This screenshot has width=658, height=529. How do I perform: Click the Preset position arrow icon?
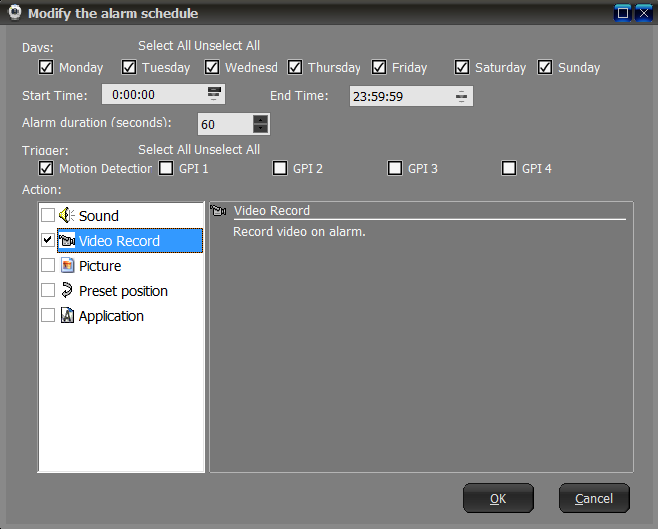(x=67, y=290)
